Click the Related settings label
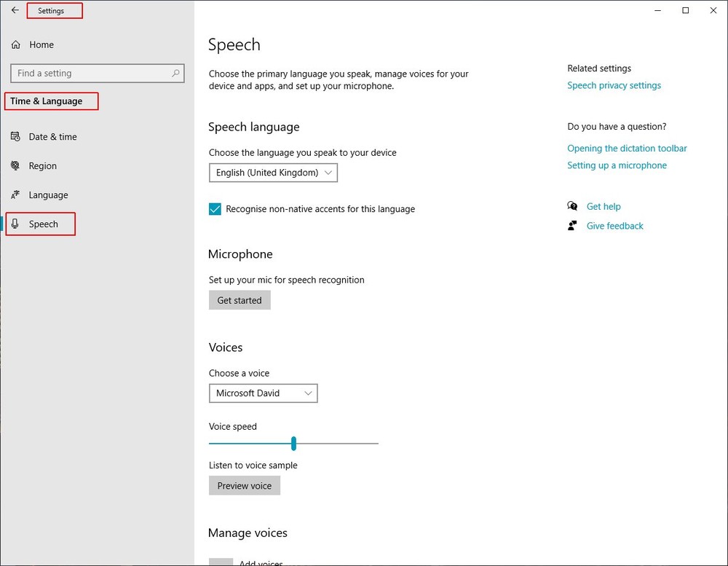 click(599, 68)
